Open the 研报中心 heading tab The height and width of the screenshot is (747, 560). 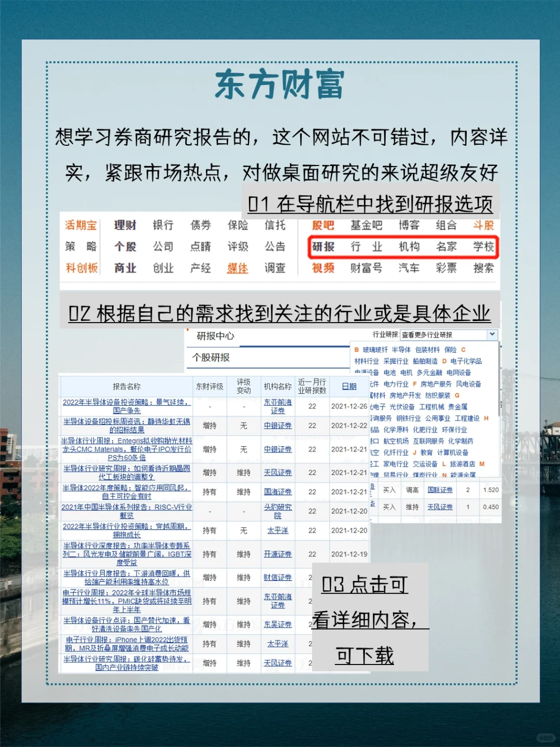click(x=216, y=336)
